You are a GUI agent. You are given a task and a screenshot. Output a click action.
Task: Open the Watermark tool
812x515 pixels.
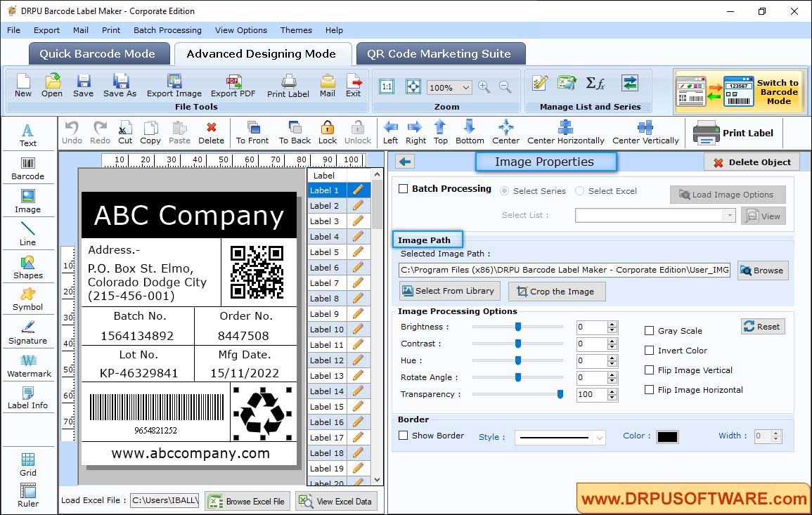pos(29,366)
